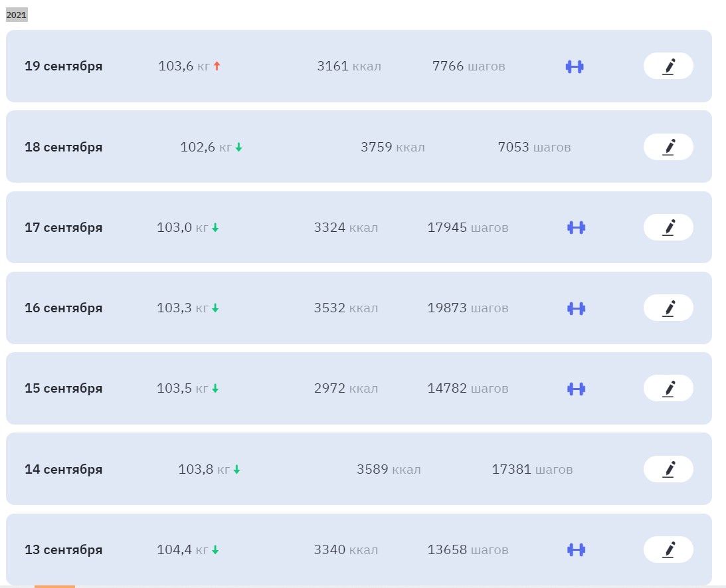Edit the 19 сентября entry
Image resolution: width=726 pixels, height=588 pixels.
click(x=668, y=66)
